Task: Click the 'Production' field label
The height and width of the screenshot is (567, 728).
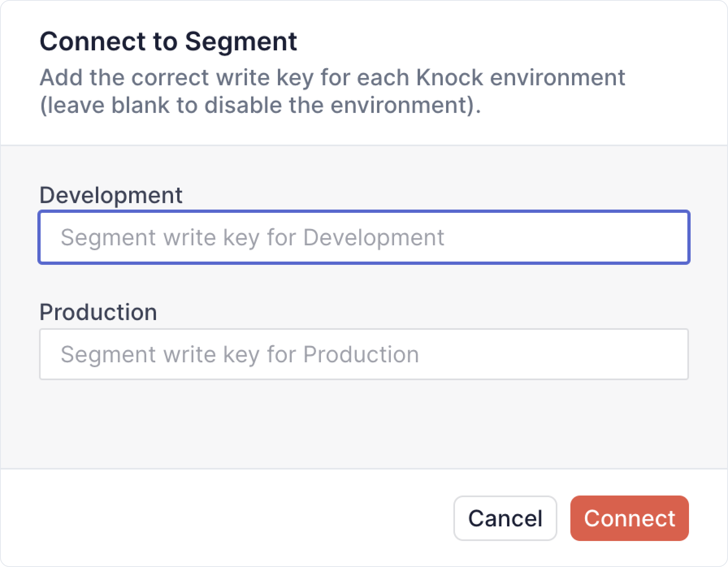Action: point(98,312)
